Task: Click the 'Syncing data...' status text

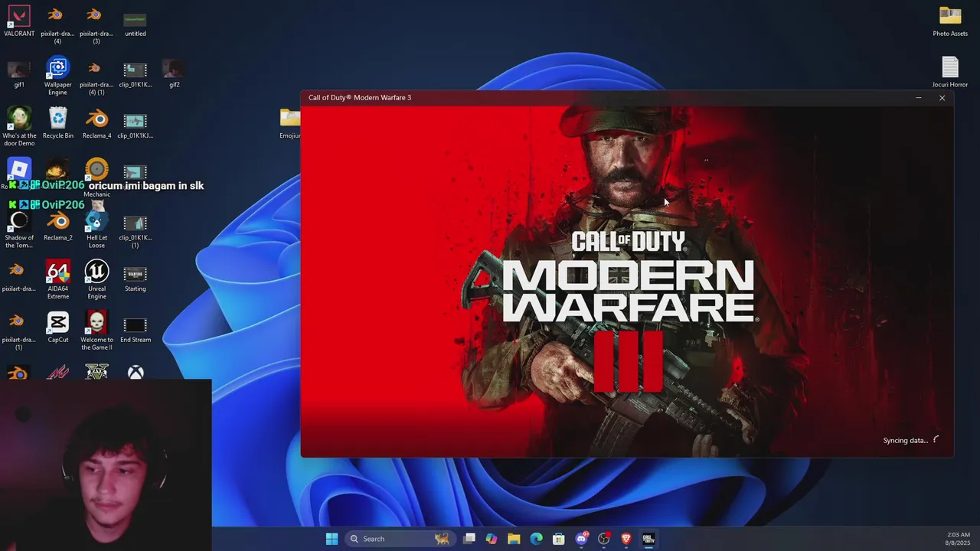Action: (x=906, y=440)
